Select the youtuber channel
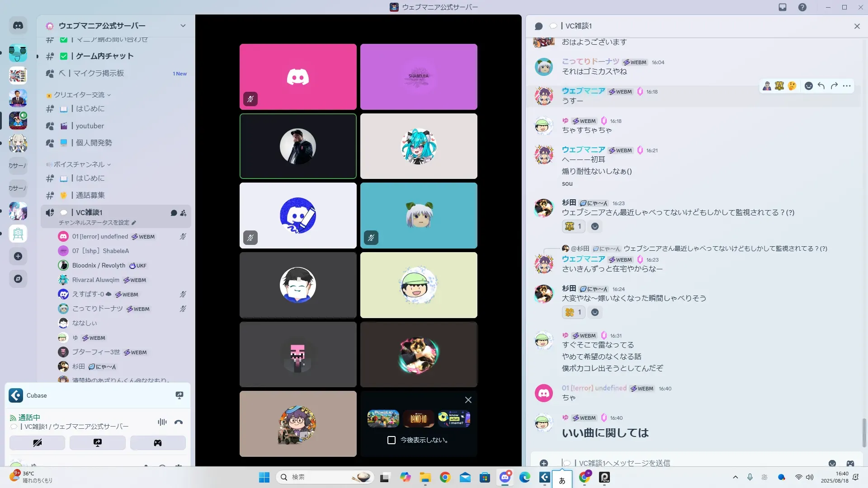The image size is (868, 488). point(90,126)
